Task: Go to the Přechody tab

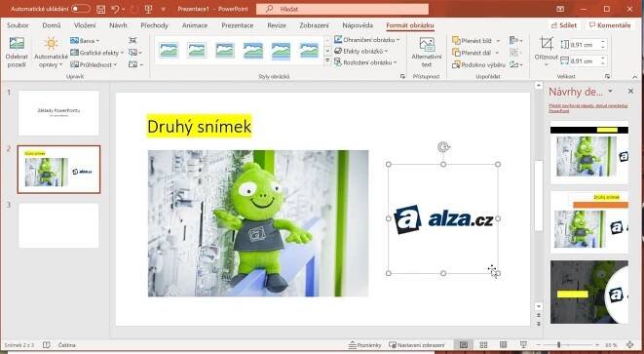Action: [x=155, y=25]
